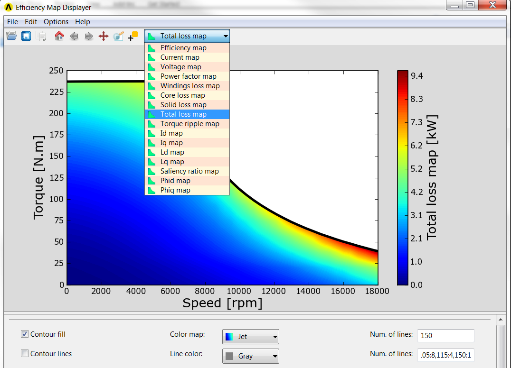
Task: Click the Torque [N.m] axis label
Action: pyautogui.click(x=39, y=177)
